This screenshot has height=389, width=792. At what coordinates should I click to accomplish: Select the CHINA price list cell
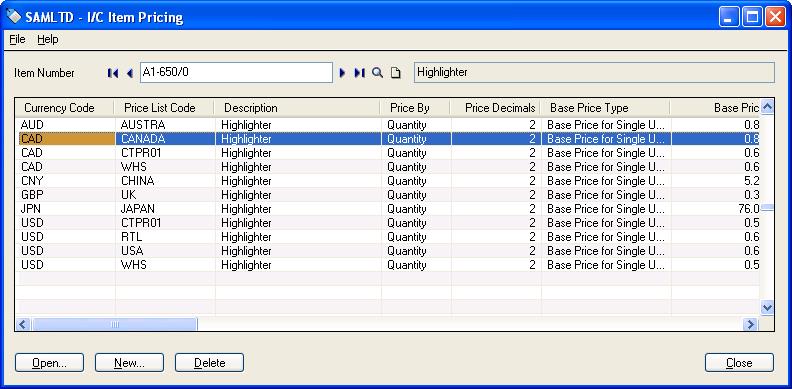pos(166,181)
